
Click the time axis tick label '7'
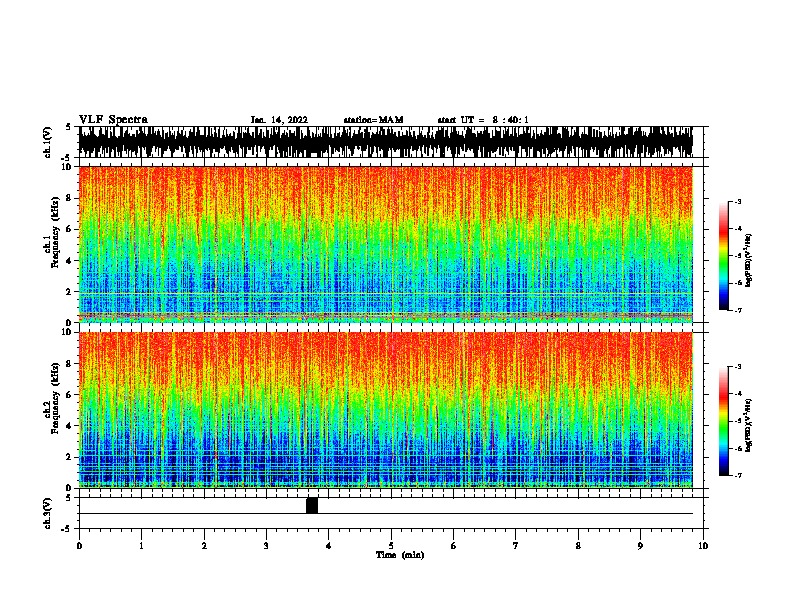pos(516,546)
